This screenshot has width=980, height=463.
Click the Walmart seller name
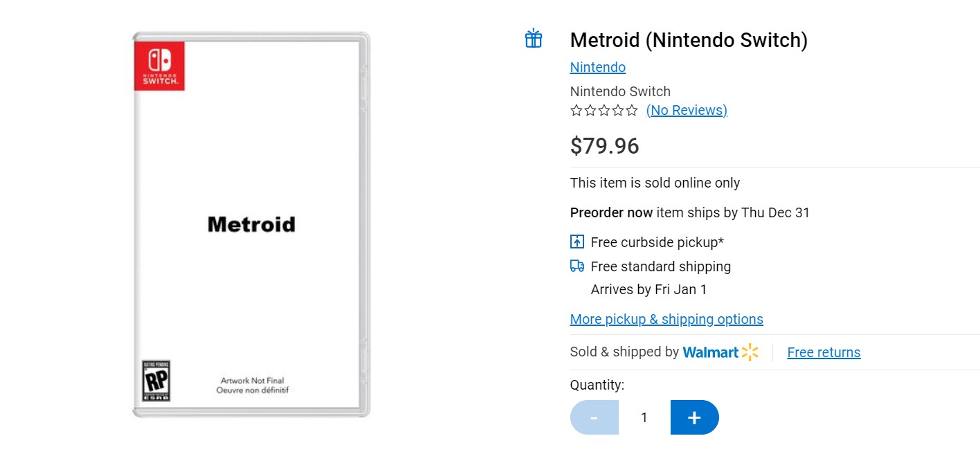click(x=711, y=352)
